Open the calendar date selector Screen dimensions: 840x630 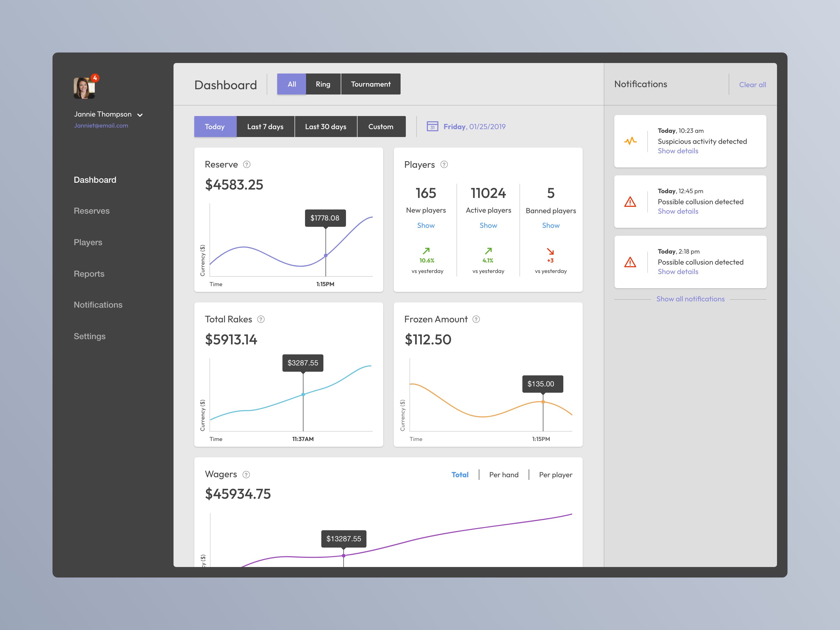[x=433, y=127]
